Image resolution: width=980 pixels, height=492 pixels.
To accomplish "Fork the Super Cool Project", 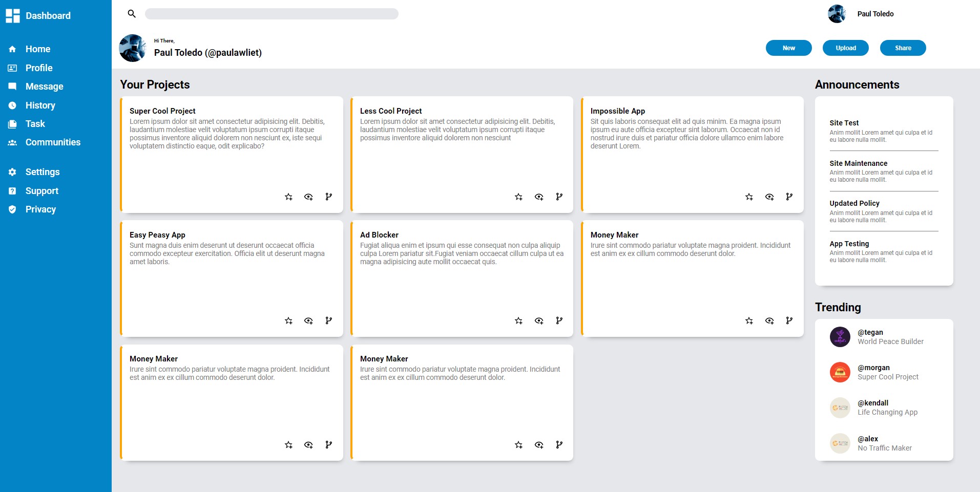I will point(328,196).
